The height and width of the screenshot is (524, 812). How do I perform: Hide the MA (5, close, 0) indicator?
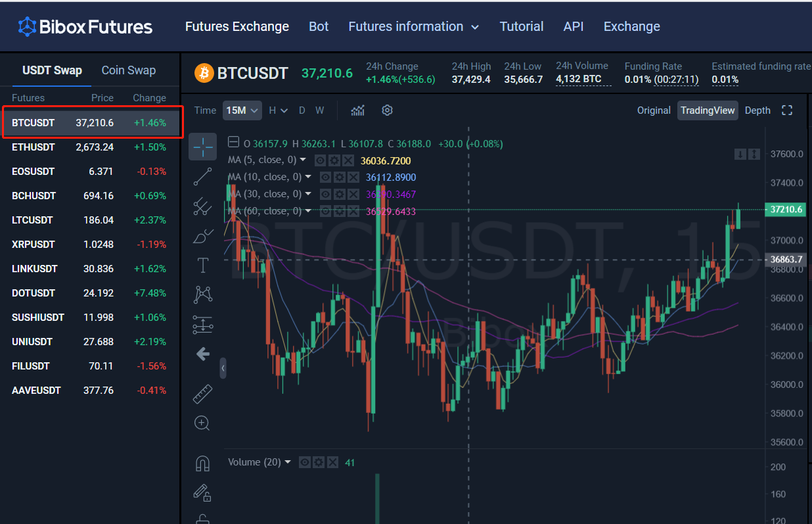click(x=320, y=160)
